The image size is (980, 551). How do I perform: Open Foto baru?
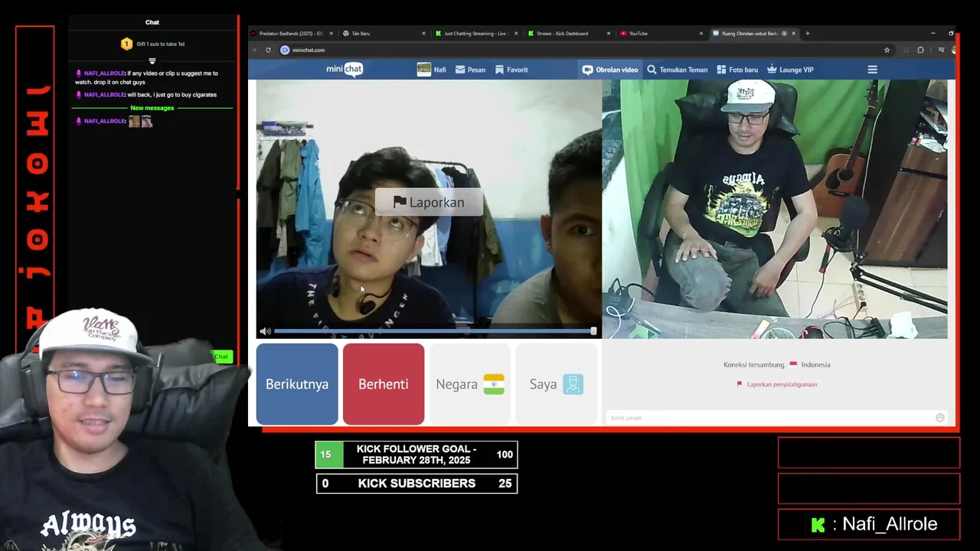click(737, 70)
